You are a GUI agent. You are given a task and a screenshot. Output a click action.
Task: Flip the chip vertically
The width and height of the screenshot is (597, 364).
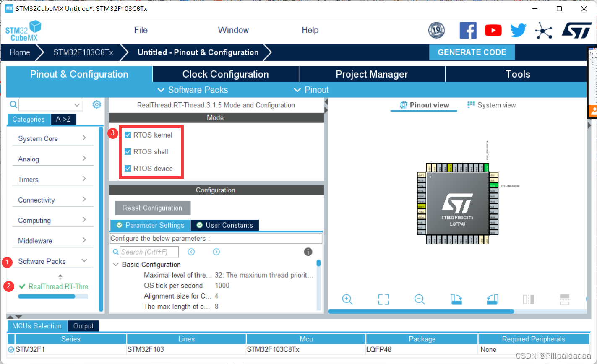coord(565,299)
